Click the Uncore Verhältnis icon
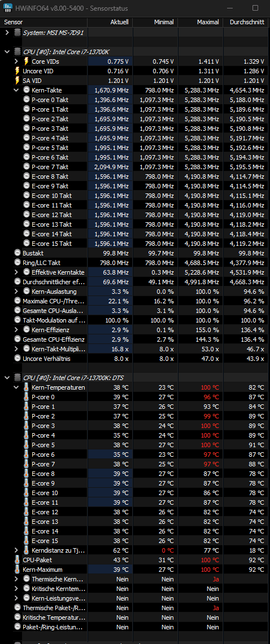The width and height of the screenshot is (270, 644). pyautogui.click(x=18, y=359)
